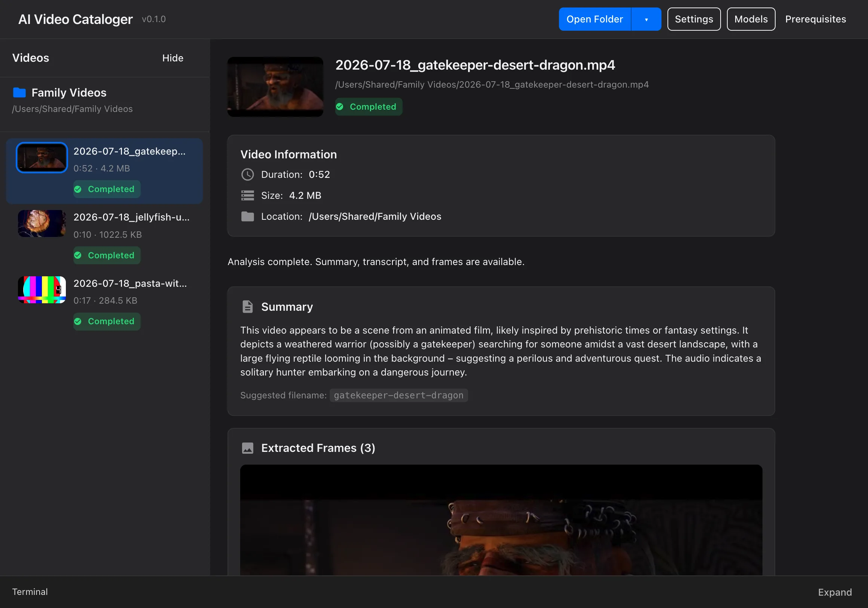Click the AI Video Cataloger title
The image size is (868, 608).
[x=75, y=19]
